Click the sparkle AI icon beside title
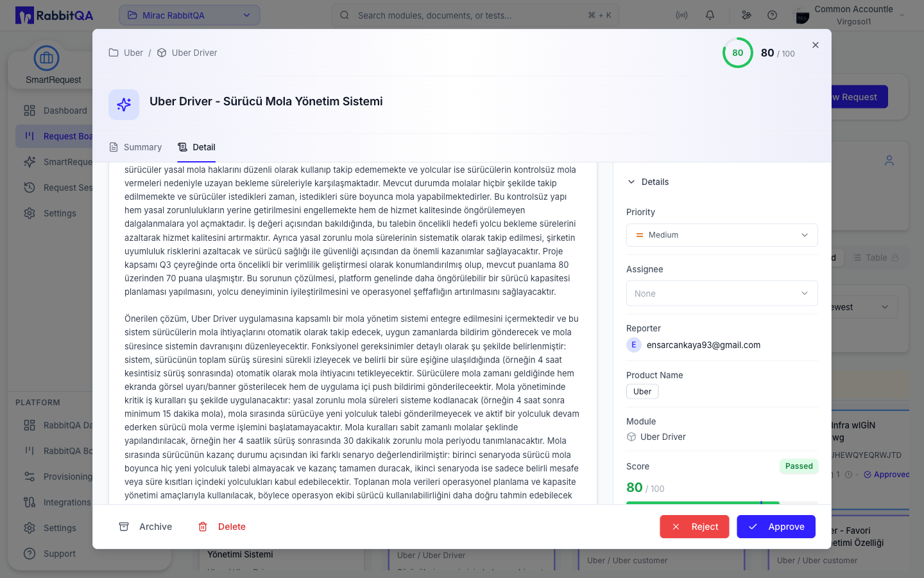 (124, 105)
